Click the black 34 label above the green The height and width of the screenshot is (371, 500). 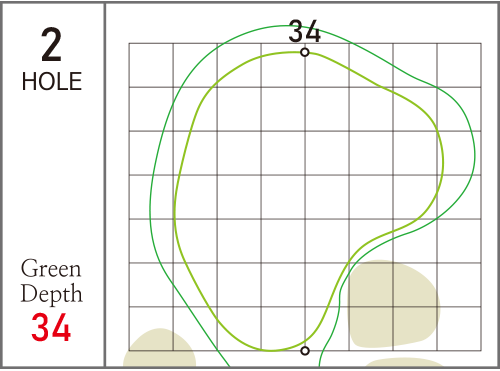(x=305, y=31)
